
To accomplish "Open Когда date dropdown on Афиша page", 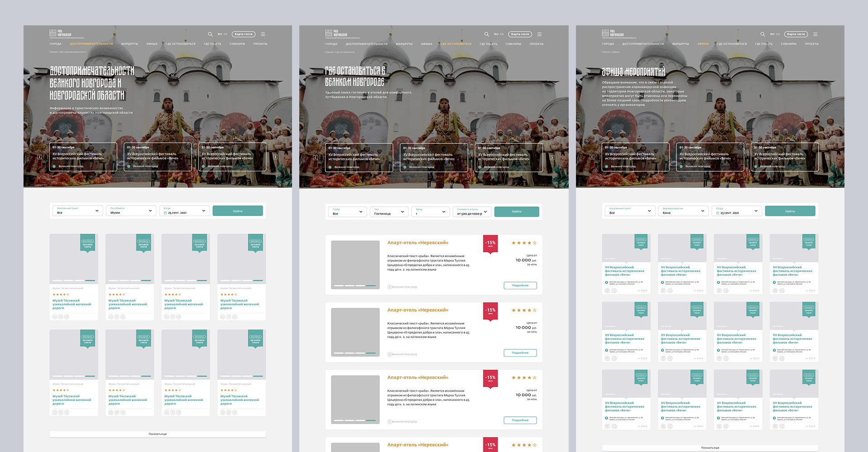I will pos(737,211).
